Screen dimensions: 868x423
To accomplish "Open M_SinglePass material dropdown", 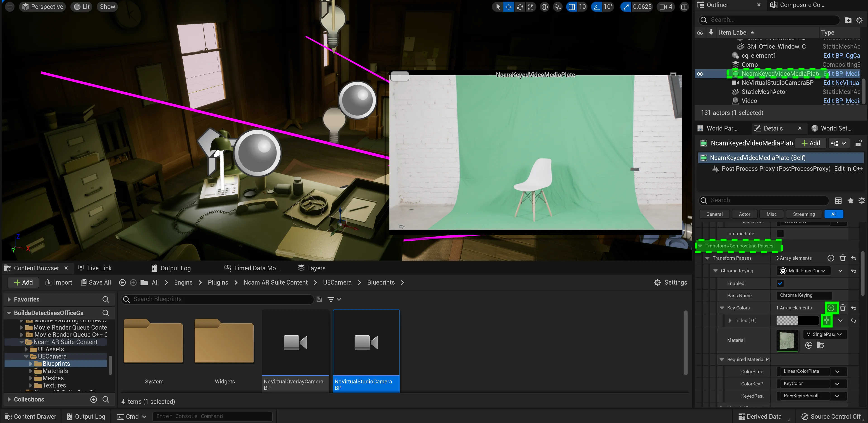I will click(x=825, y=334).
